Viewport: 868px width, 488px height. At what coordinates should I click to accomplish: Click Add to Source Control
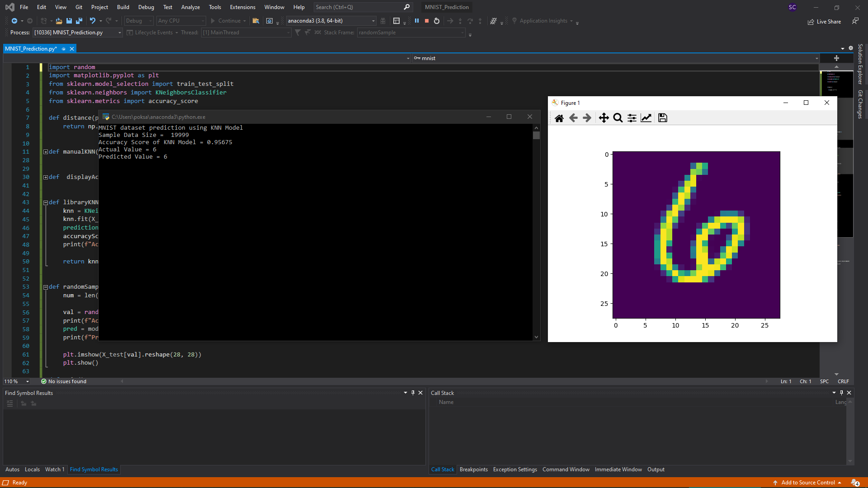(808, 482)
